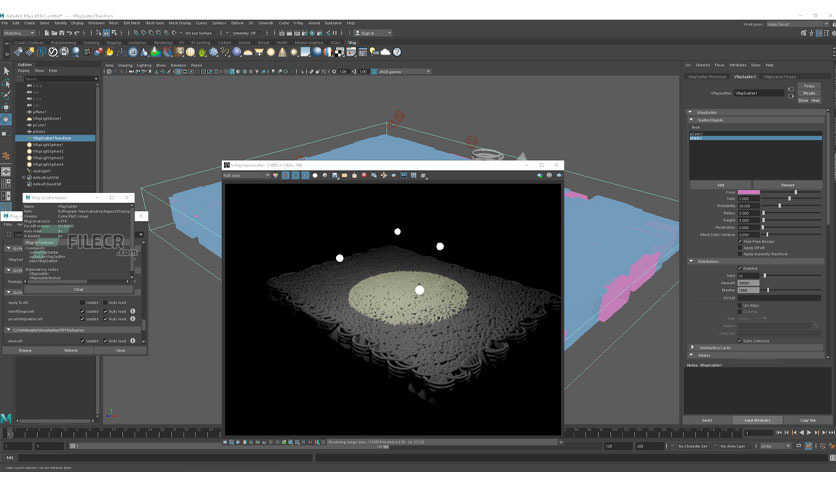Click Browse in the Plug-in Manager
Image resolution: width=836 pixels, height=484 pixels.
click(25, 350)
